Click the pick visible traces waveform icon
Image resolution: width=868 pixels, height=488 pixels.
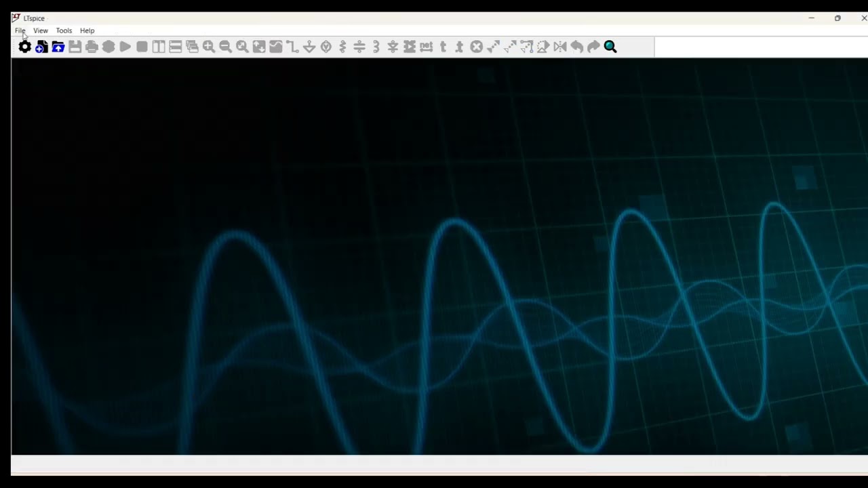click(276, 47)
